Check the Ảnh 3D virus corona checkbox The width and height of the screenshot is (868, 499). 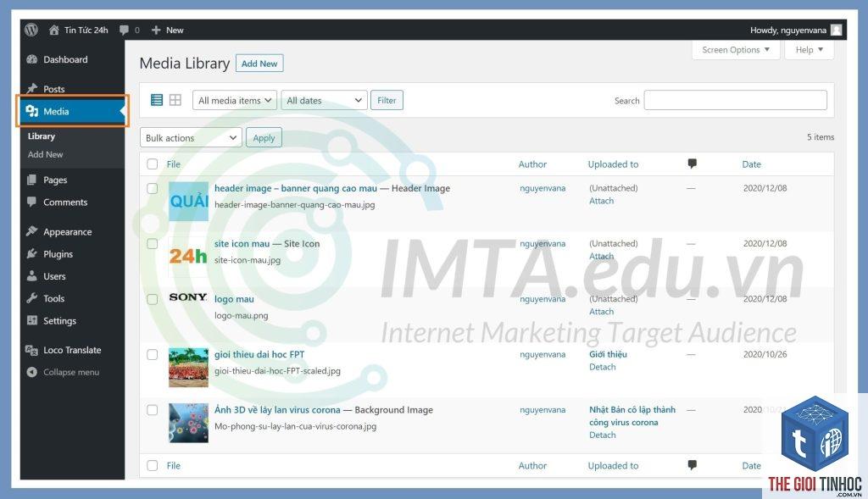click(x=153, y=409)
